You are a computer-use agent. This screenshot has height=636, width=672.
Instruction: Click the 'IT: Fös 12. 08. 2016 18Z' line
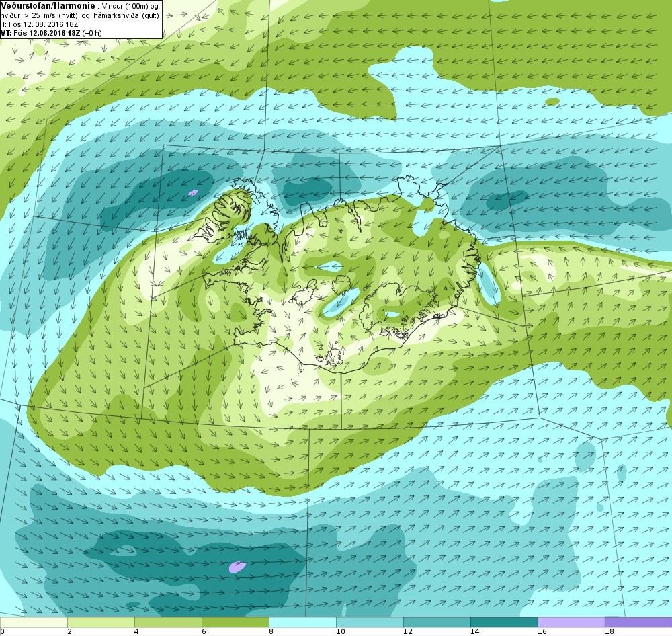click(x=39, y=24)
